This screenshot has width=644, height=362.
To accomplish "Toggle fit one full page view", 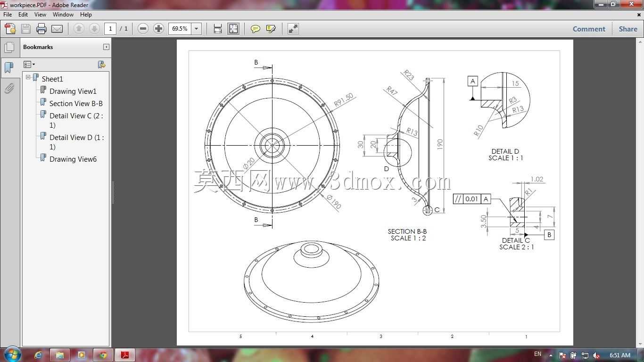I will 233,29.
